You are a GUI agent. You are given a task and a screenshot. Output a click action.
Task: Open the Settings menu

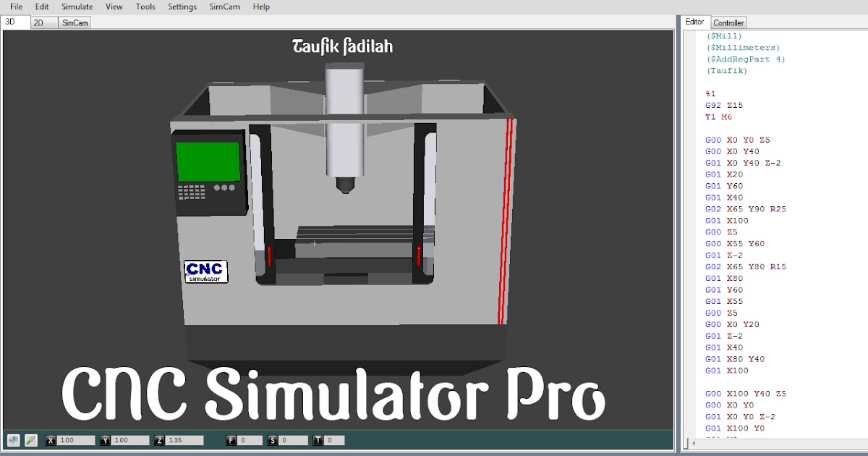[182, 7]
